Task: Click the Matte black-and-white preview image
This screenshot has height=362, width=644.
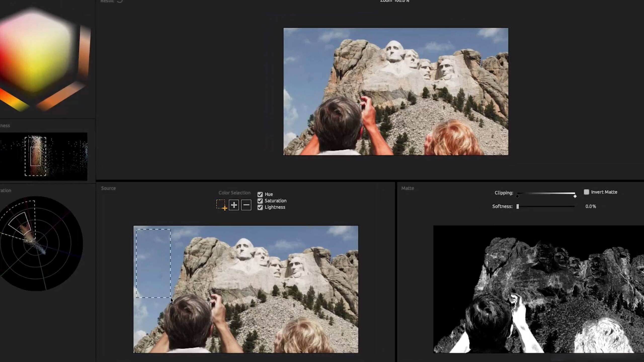Action: click(x=538, y=289)
